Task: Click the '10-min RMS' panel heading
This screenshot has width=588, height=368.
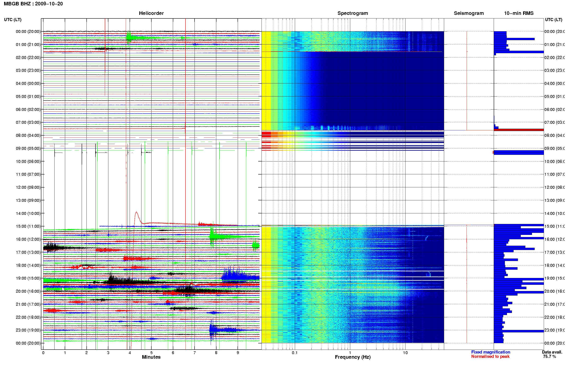Action: pos(519,13)
